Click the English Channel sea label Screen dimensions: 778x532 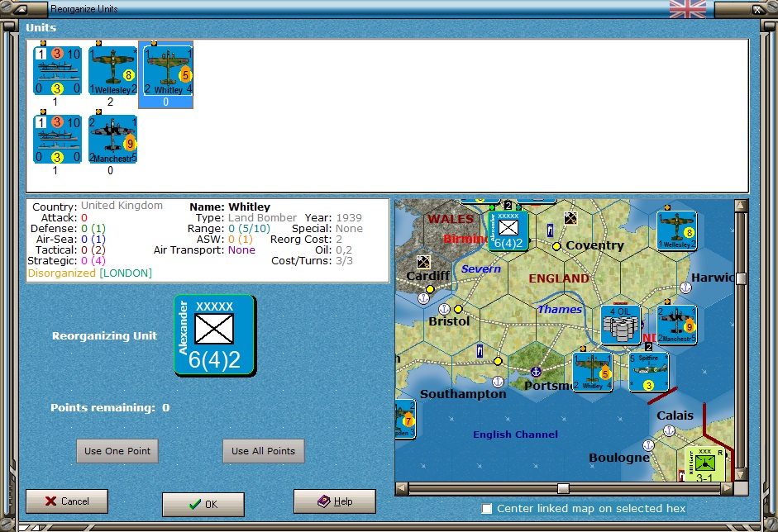click(x=515, y=435)
